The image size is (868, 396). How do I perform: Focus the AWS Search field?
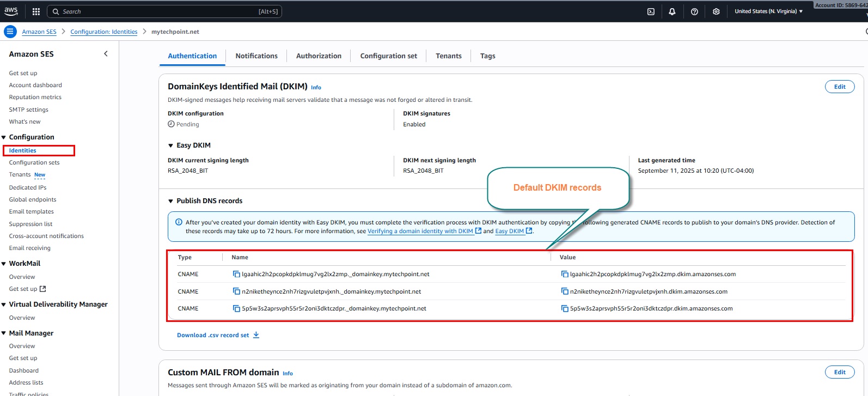pyautogui.click(x=164, y=11)
